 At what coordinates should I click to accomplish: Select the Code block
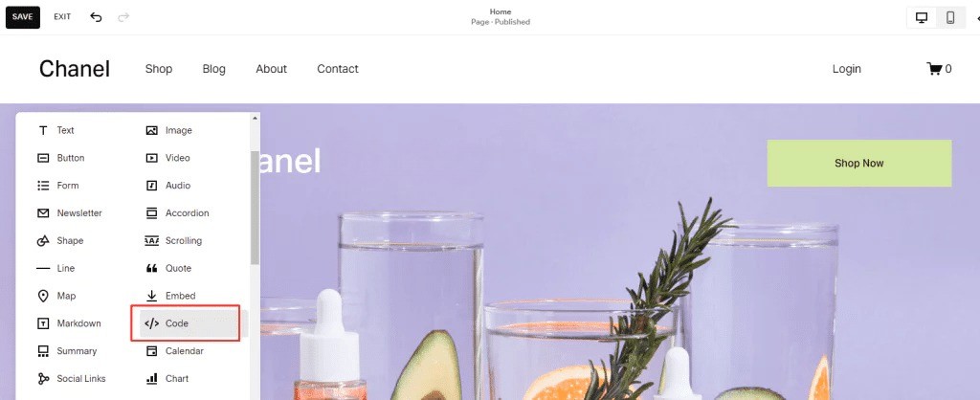(x=189, y=323)
